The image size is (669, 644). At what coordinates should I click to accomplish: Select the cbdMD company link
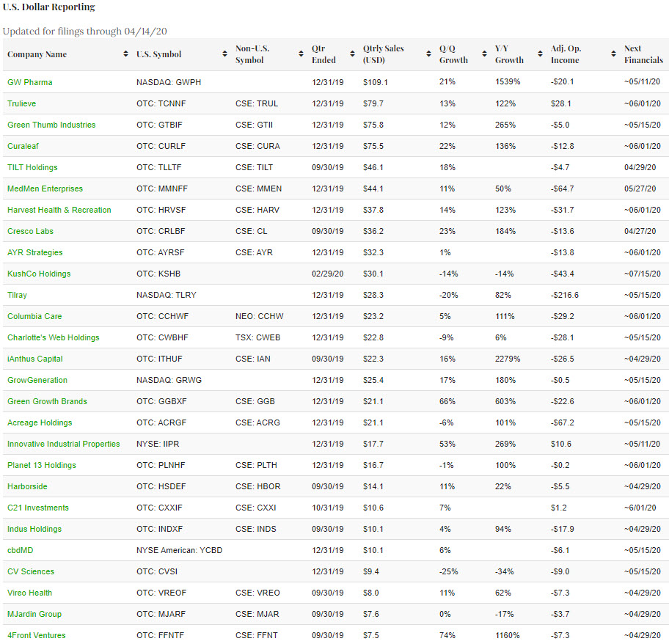tap(21, 550)
